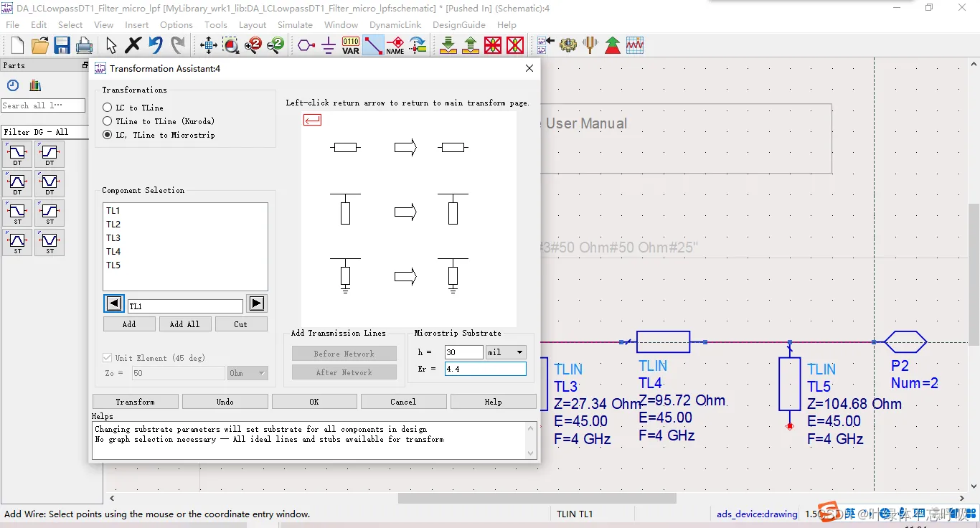Viewport: 980px width, 528px height.
Task: Click the first red deactivate component icon
Action: 493,46
